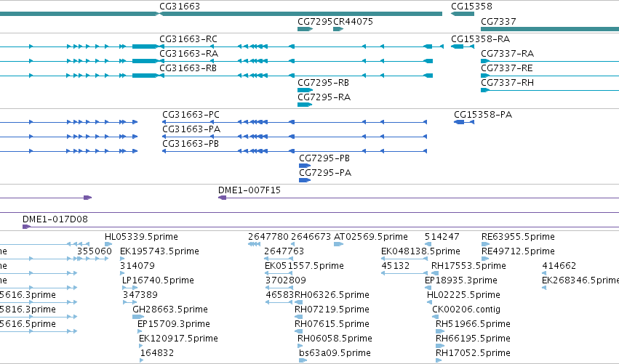The image size is (619, 364).
Task: Click EST EK120917.5prime label
Action: tap(178, 339)
